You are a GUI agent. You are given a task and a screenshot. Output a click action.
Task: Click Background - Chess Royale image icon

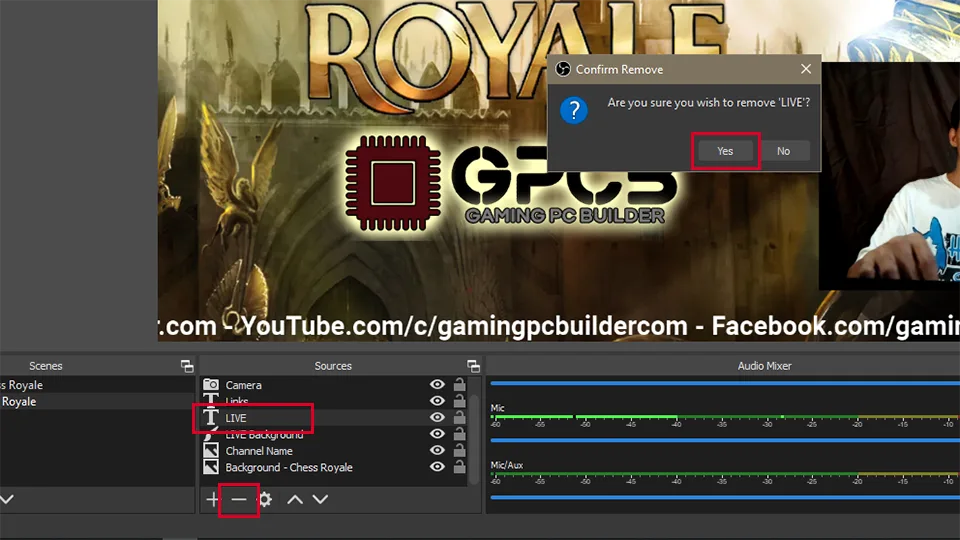[x=211, y=467]
